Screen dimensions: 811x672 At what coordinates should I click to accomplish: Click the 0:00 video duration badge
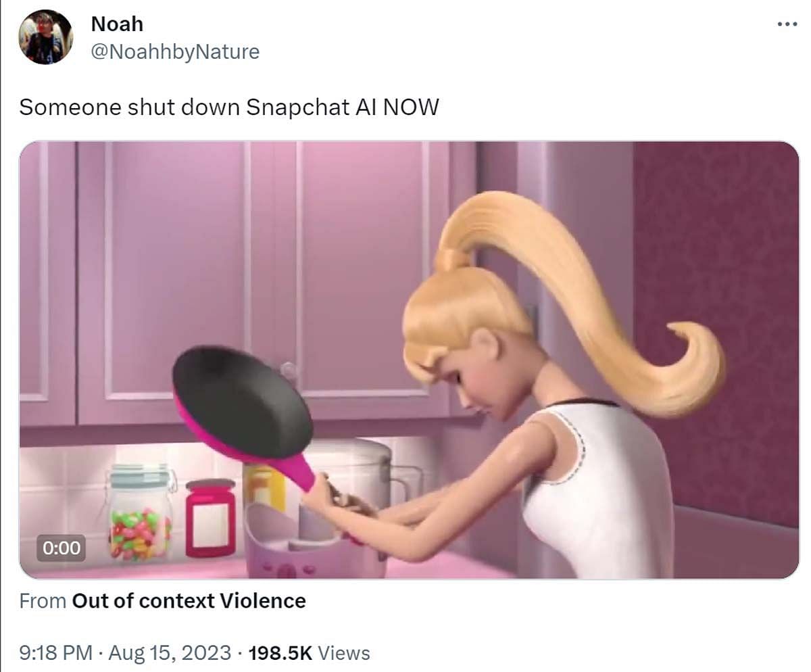61,547
